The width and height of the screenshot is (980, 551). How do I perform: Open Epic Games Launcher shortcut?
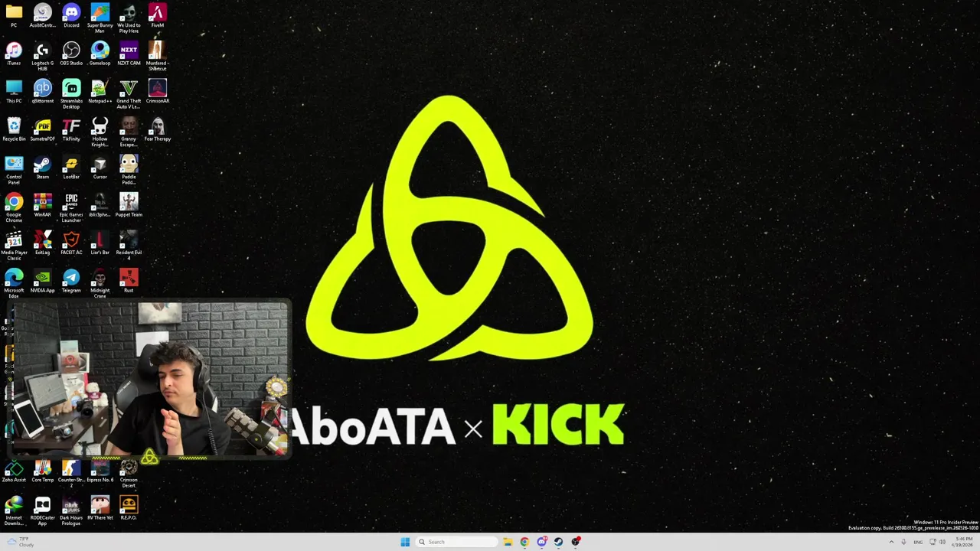tap(71, 207)
